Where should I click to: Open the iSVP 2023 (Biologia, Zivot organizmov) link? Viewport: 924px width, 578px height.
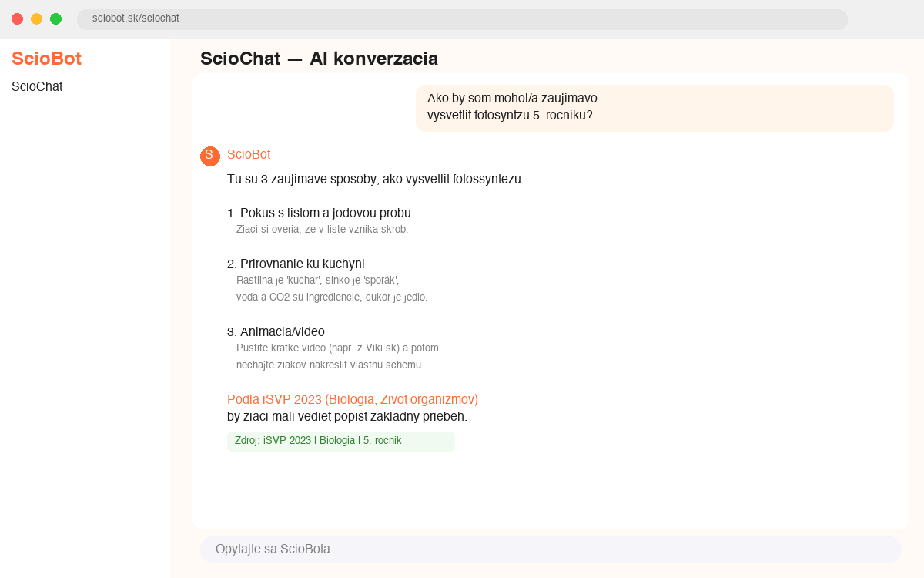coord(352,399)
